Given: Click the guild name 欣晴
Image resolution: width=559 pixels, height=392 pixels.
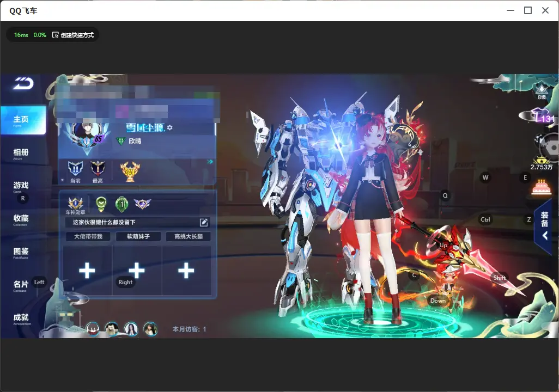Looking at the screenshot, I should coord(135,141).
